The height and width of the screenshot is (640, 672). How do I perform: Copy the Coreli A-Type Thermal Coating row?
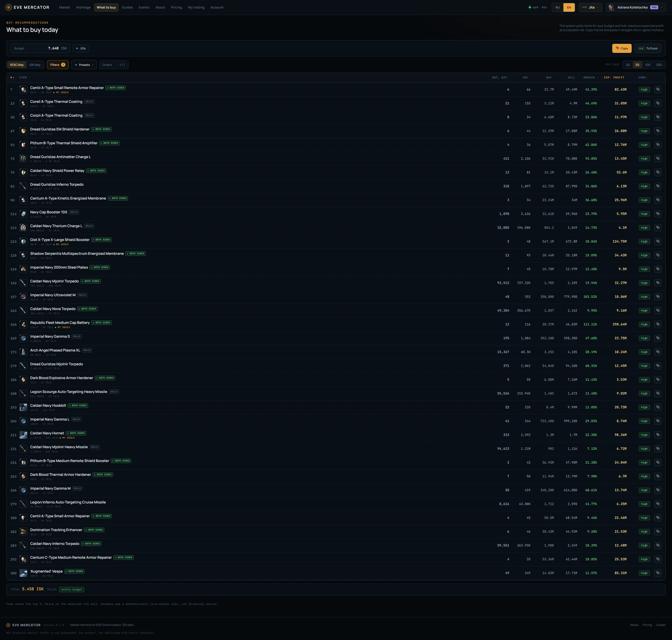coord(658,103)
